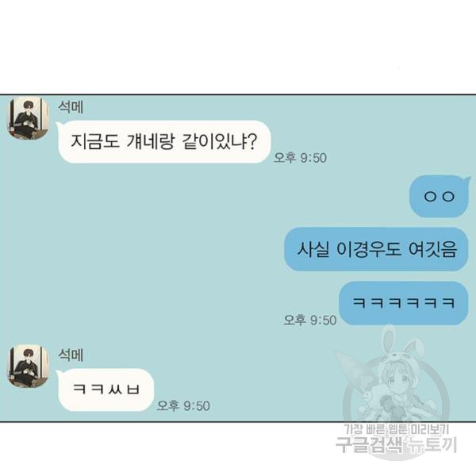The height and width of the screenshot is (476, 476).
Task: Click the 오후 9:50 timestamp left of ㅋㅋㅋㅋㅋㅋ
Action: [309, 321]
